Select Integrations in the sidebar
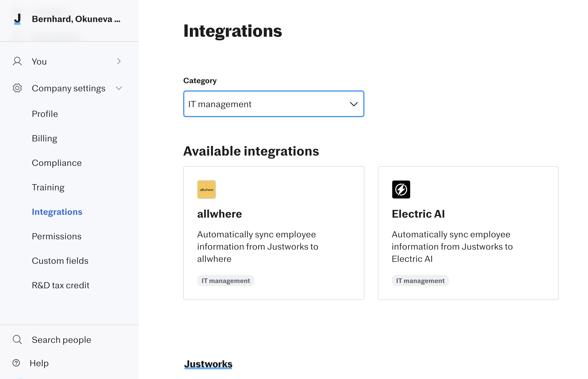588x379 pixels. click(x=57, y=212)
